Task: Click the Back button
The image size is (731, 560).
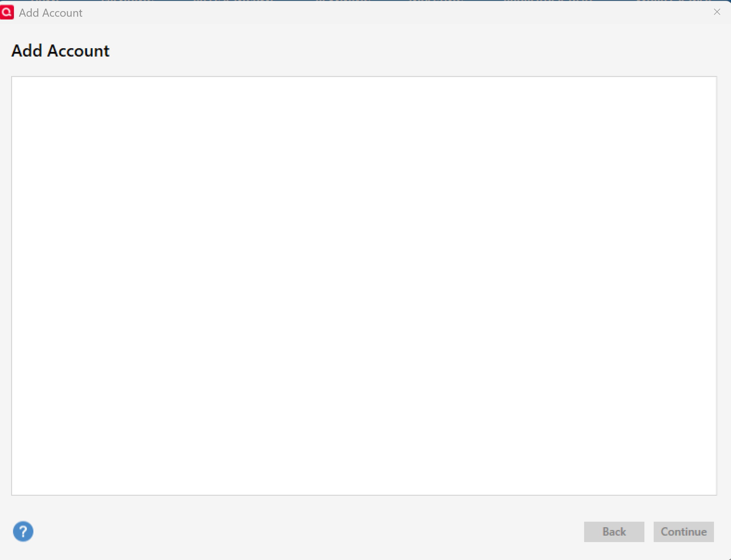Action: (x=614, y=532)
